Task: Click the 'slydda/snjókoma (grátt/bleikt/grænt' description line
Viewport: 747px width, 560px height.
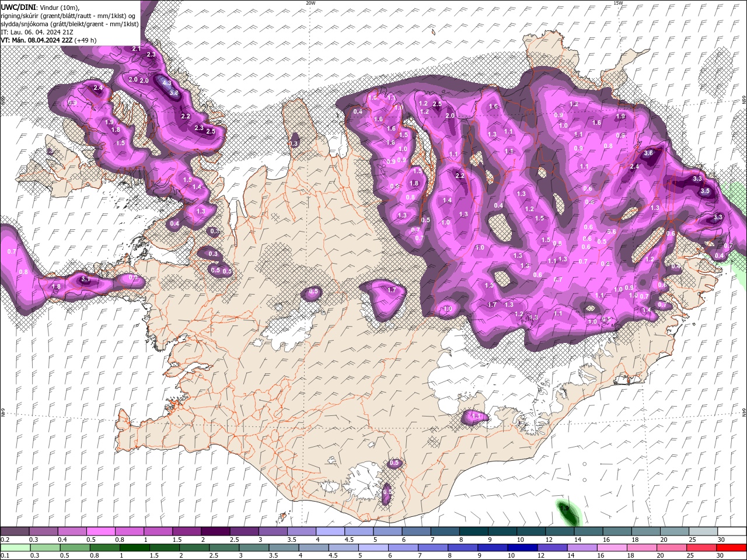Action: pyautogui.click(x=69, y=24)
